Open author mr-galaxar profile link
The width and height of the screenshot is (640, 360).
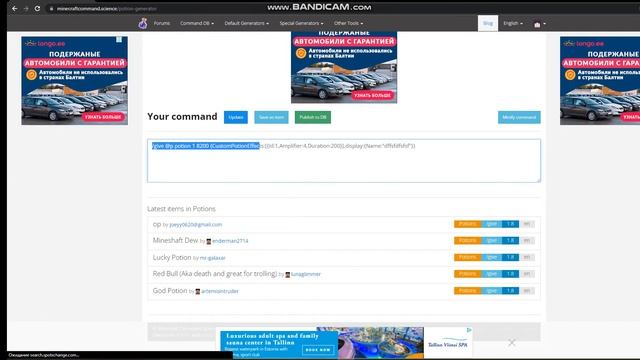[x=212, y=258]
